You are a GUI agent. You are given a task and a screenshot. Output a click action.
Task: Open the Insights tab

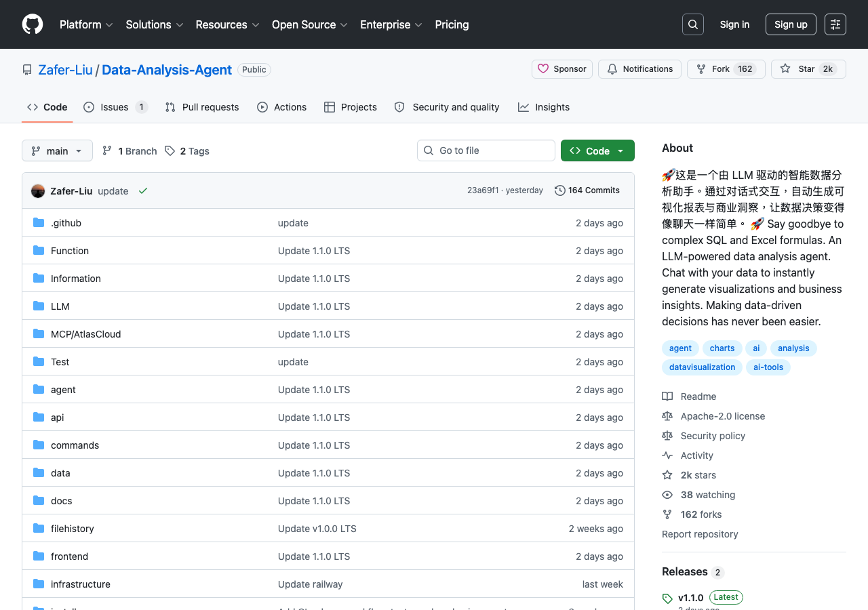pos(544,107)
